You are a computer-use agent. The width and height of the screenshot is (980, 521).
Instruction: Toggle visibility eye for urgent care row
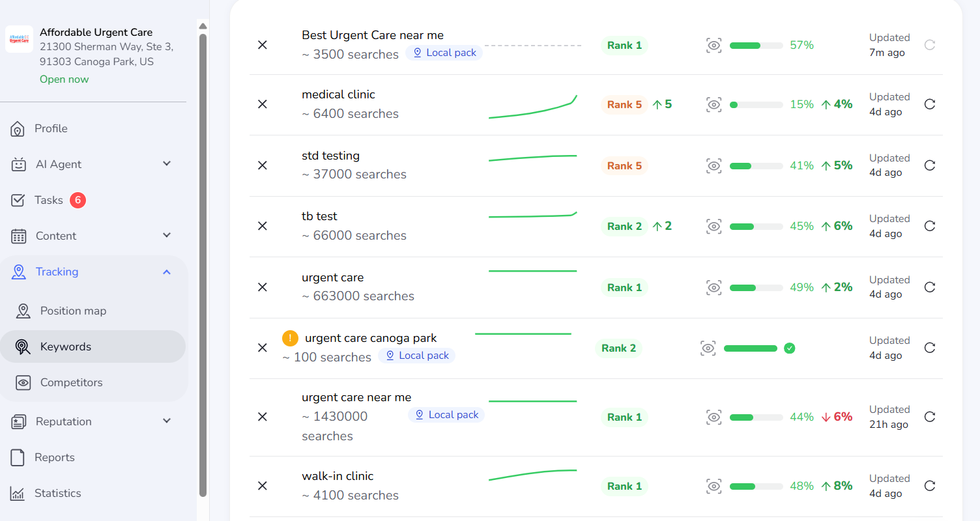714,287
